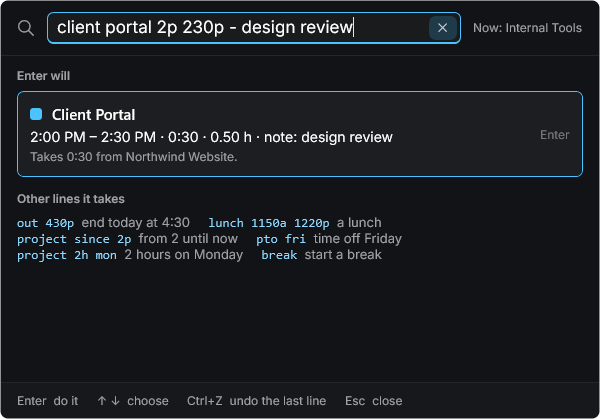Click the 'a lunch' description
This screenshot has height=419, width=600.
coord(359,223)
